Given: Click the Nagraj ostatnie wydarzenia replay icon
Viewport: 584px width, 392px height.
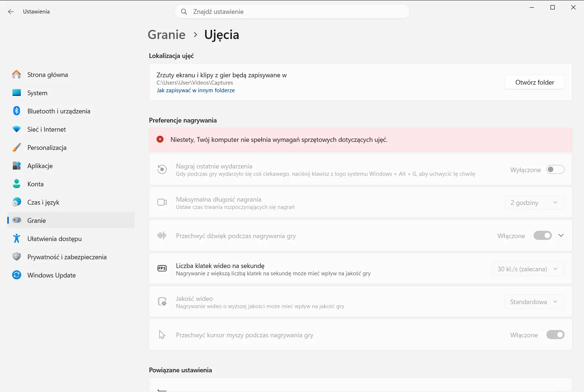Looking at the screenshot, I should [162, 169].
